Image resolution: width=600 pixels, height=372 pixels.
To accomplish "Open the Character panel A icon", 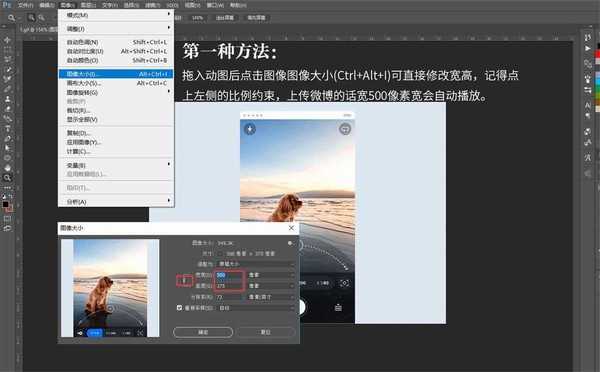I will (x=588, y=105).
